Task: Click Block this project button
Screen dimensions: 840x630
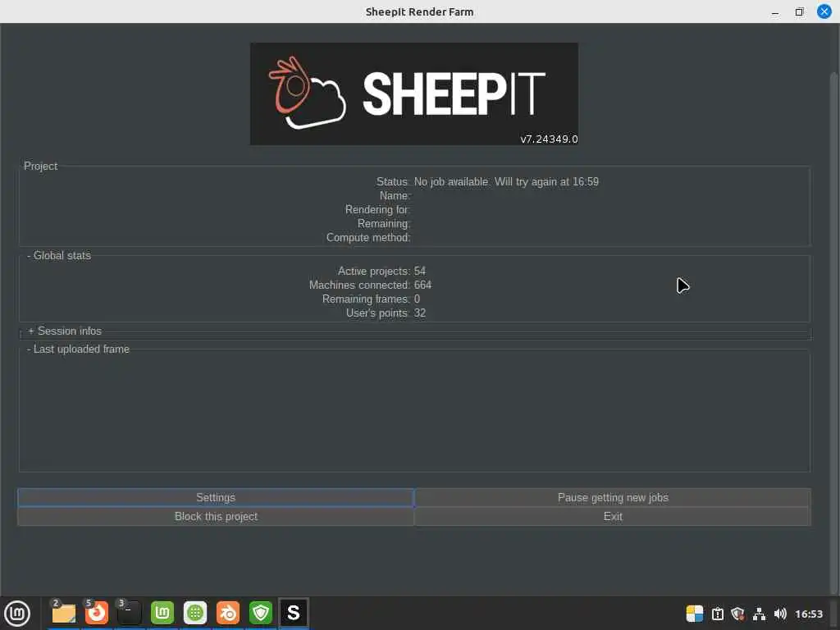Action: [216, 516]
